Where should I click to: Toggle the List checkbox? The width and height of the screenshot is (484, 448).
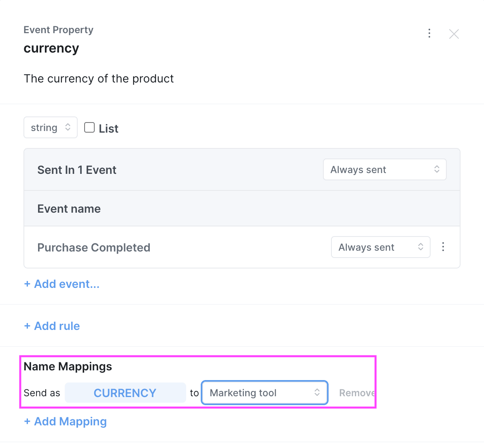coord(89,128)
